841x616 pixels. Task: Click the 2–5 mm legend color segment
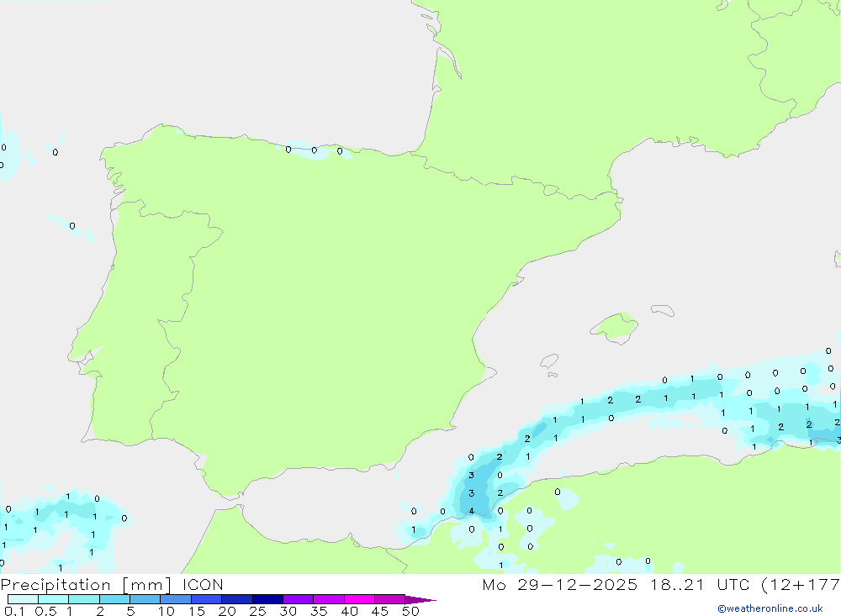tap(114, 599)
